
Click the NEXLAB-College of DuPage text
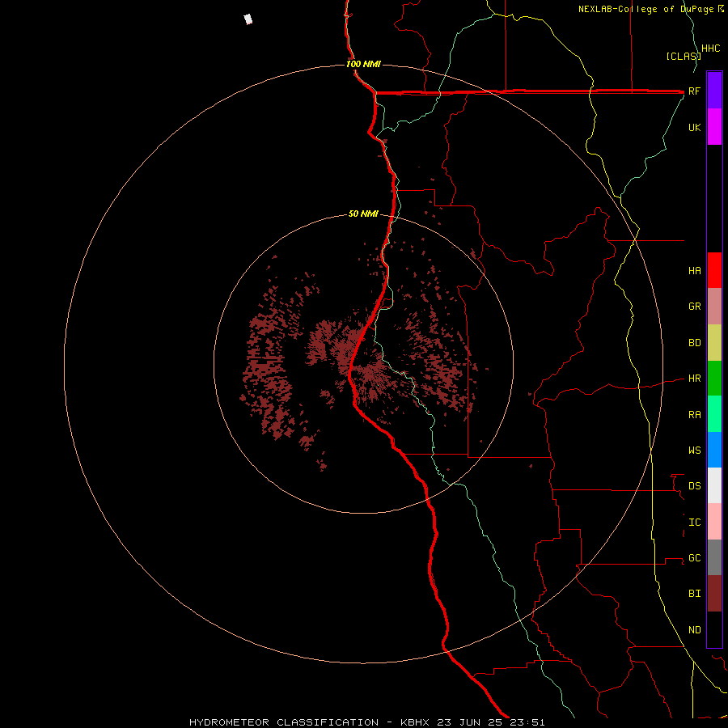pos(647,9)
